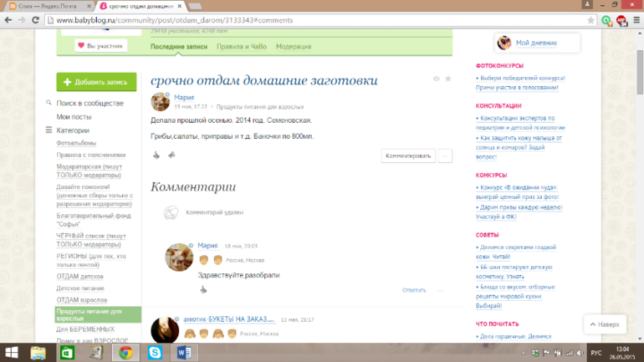The image size is (644, 362).
Task: Click the 'Наверх' scroll-to-top button
Action: pyautogui.click(x=604, y=324)
